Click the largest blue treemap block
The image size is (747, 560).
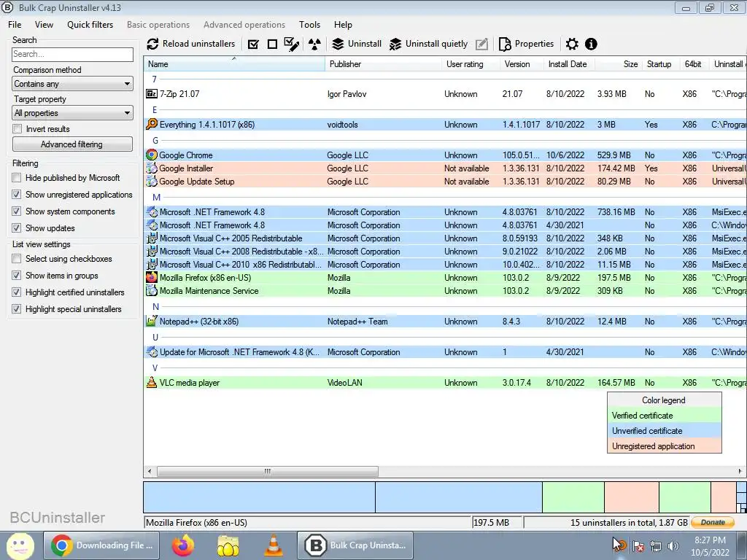coord(260,497)
